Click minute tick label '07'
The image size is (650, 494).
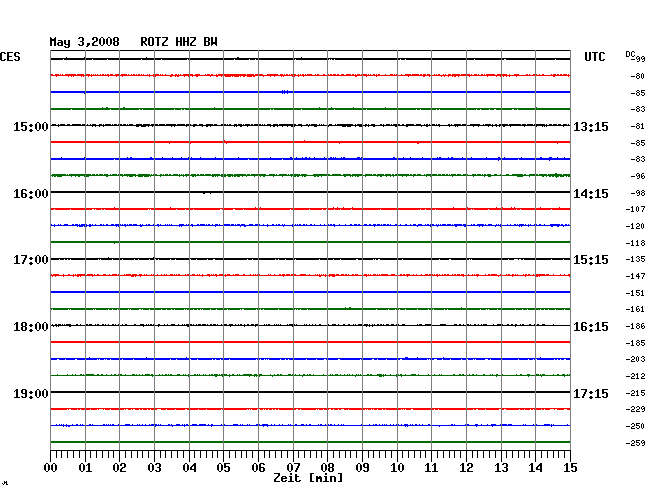coord(293,468)
